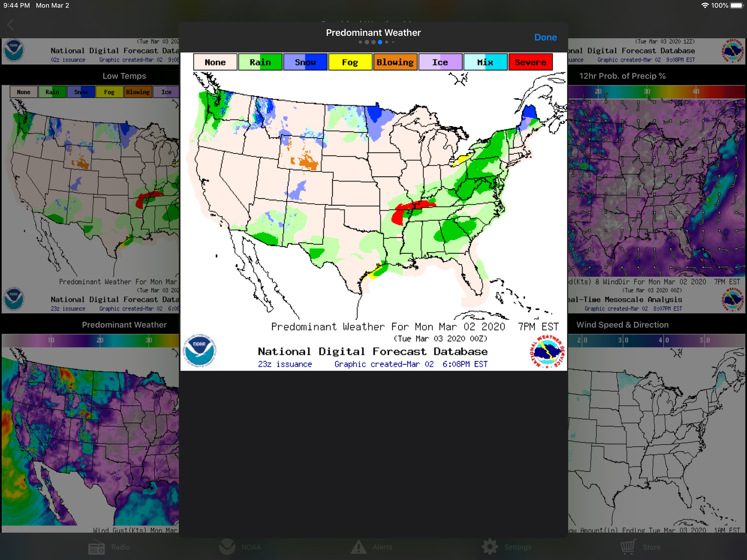Viewport: 747px width, 560px height.
Task: Open the Settings gear icon
Action: [490, 547]
